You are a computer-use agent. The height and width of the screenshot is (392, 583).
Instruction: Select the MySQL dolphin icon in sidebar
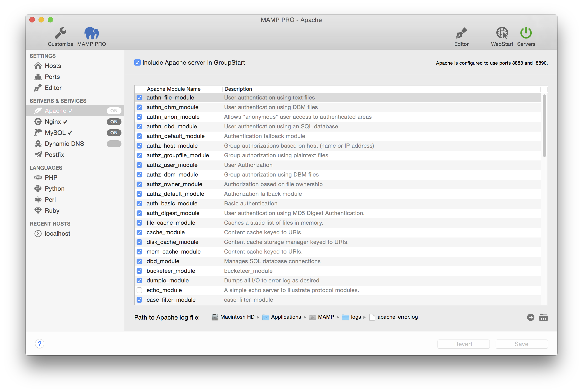[38, 133]
